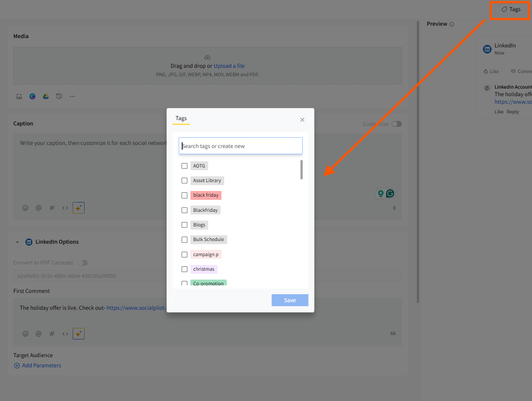Insert mention in First Comment toolbar

pos(39,334)
